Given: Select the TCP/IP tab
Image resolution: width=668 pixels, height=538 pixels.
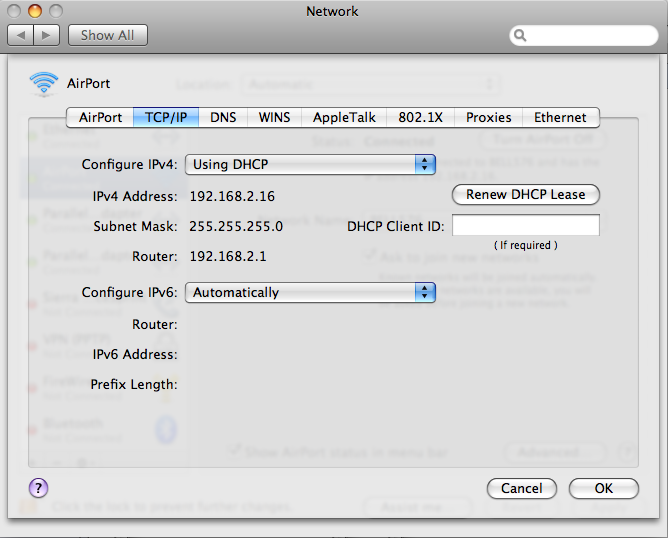Looking at the screenshot, I should point(166,117).
